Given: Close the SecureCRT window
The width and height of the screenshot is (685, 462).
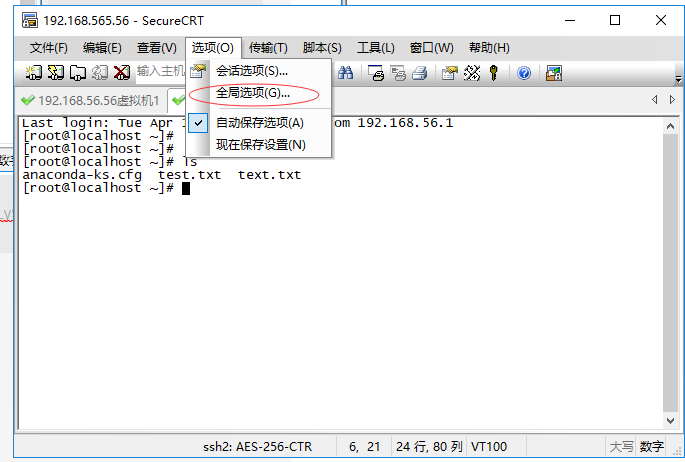Looking at the screenshot, I should (661, 20).
